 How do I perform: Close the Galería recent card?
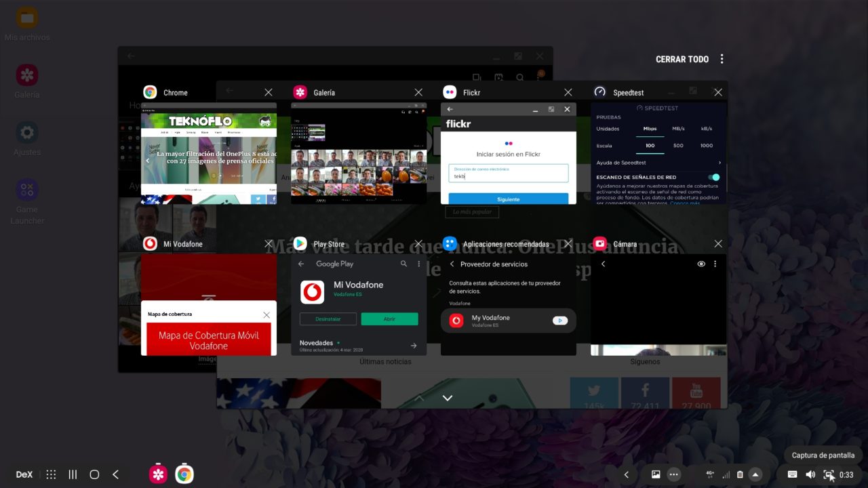tap(418, 92)
